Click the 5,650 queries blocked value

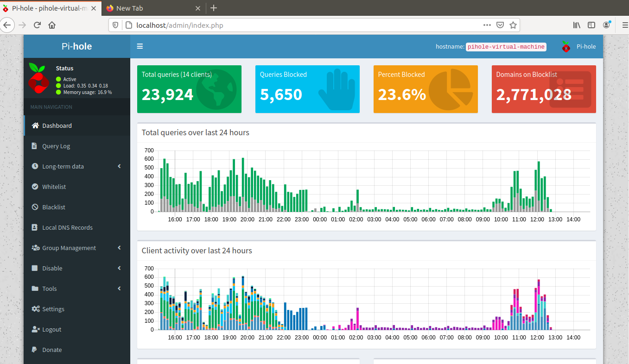tap(281, 94)
